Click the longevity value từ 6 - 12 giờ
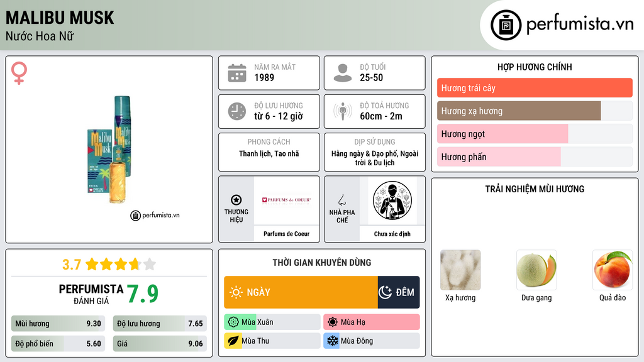 tap(279, 116)
